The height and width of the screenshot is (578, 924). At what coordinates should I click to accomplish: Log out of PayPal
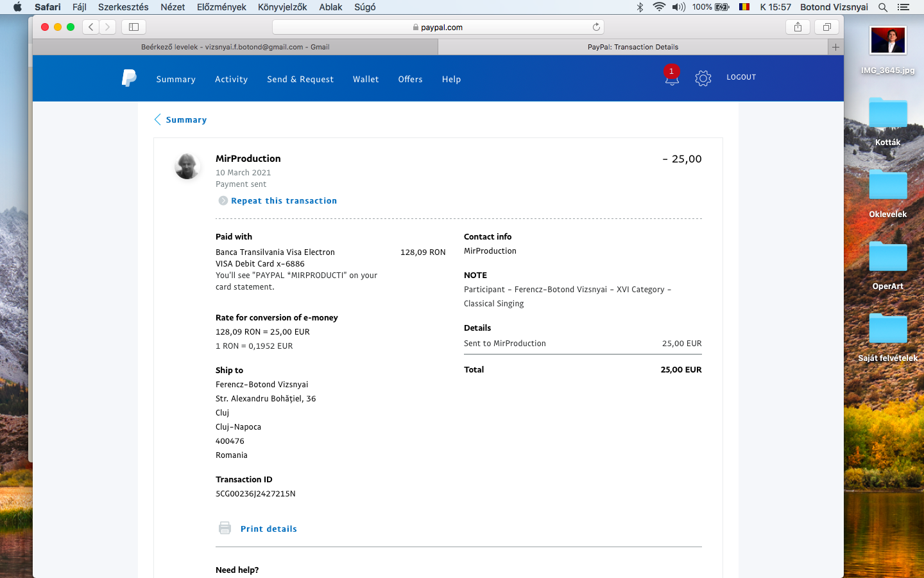(x=741, y=77)
